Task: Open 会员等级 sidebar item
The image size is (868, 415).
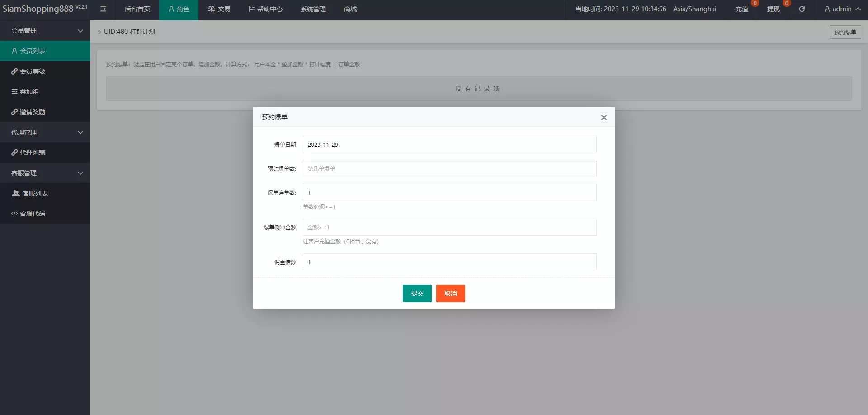Action: click(x=45, y=71)
